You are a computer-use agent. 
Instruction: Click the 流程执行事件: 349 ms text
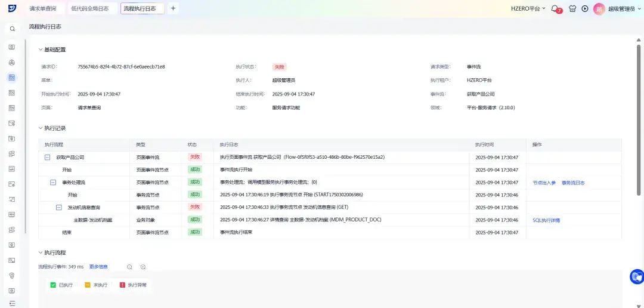coord(61,267)
